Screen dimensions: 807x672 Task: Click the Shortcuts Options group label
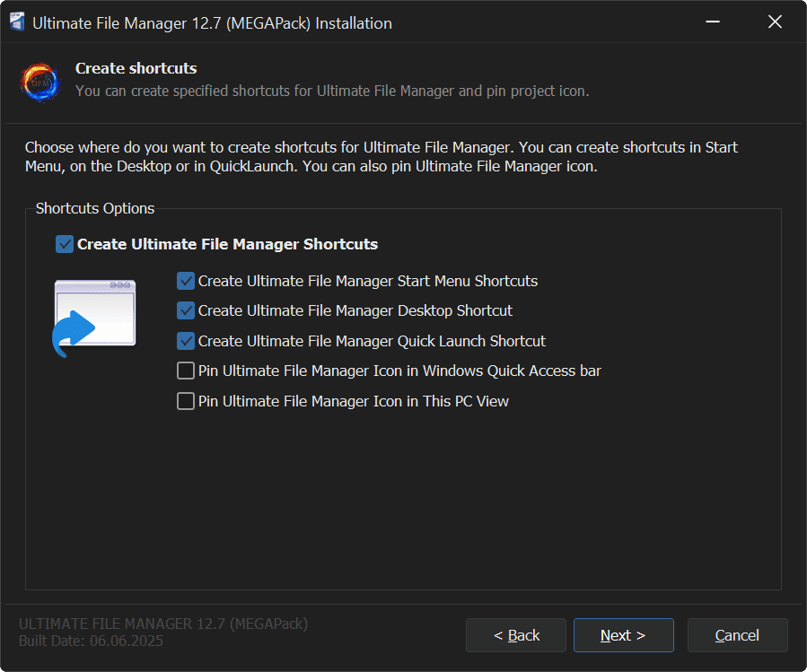(x=95, y=208)
